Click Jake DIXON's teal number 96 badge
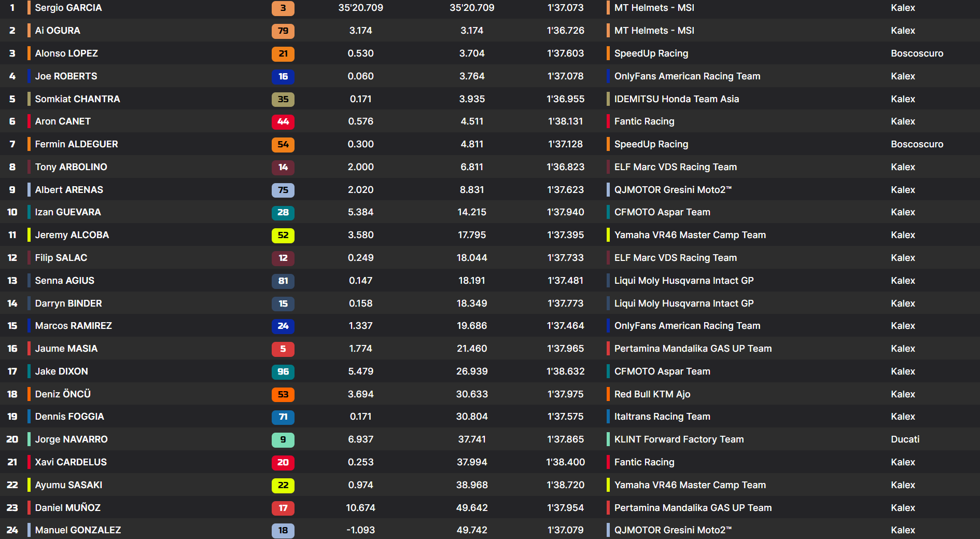980x539 pixels. pyautogui.click(x=283, y=372)
